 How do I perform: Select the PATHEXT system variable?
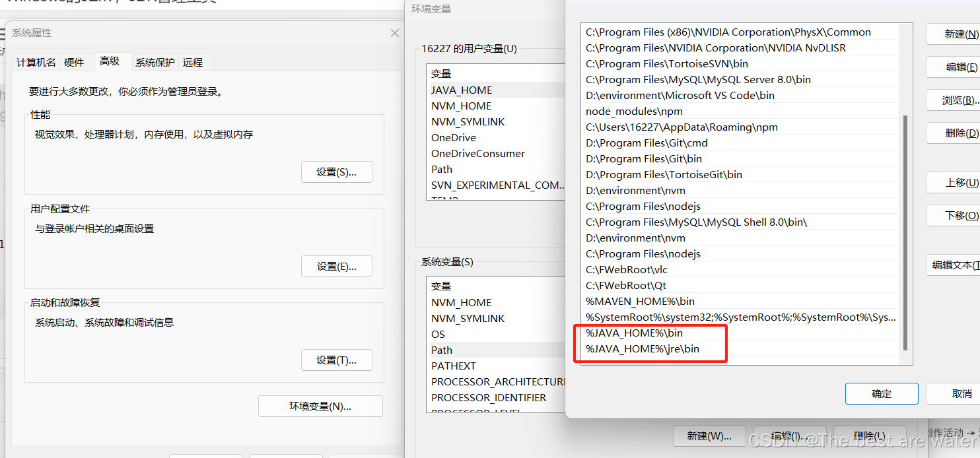(x=453, y=366)
